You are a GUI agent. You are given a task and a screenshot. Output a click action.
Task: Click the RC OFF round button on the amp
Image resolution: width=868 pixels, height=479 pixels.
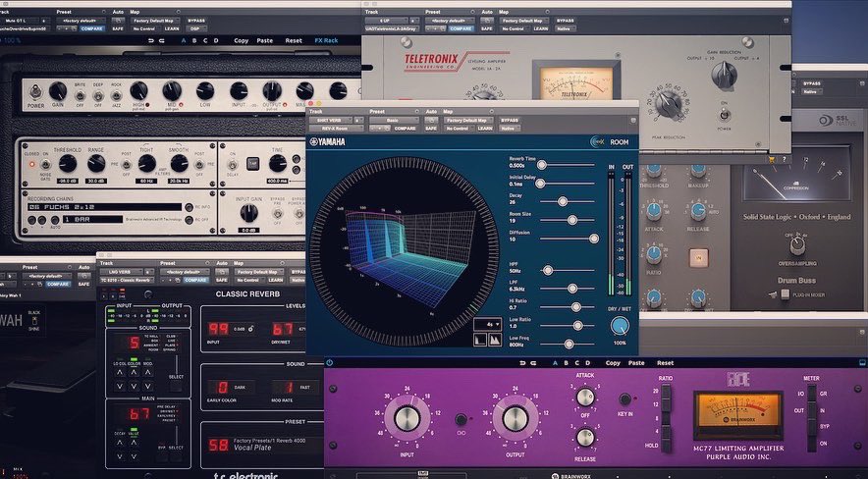[x=190, y=220]
